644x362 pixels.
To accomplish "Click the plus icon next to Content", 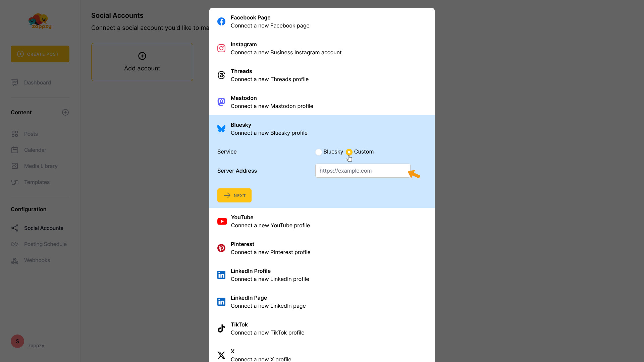I will pos(65,112).
